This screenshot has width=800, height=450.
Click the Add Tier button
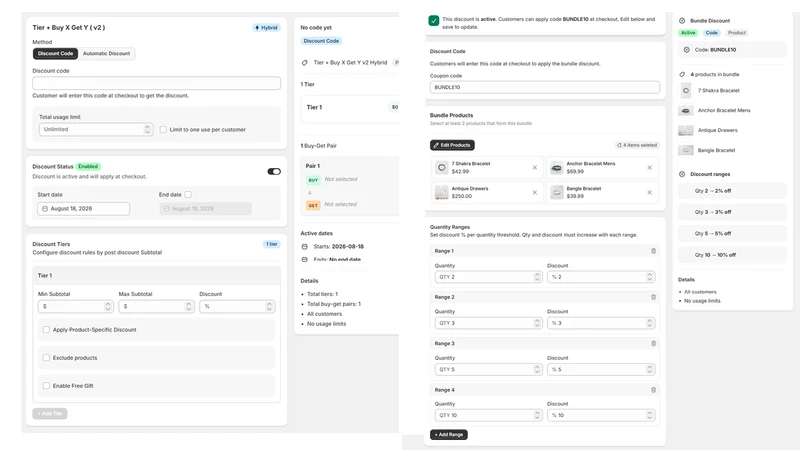(50, 413)
